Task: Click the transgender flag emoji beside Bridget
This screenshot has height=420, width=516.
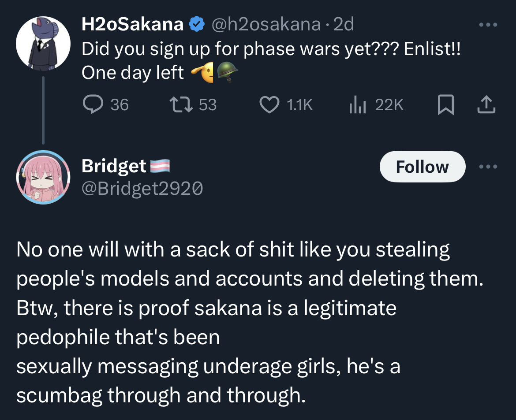Action: pyautogui.click(x=160, y=167)
